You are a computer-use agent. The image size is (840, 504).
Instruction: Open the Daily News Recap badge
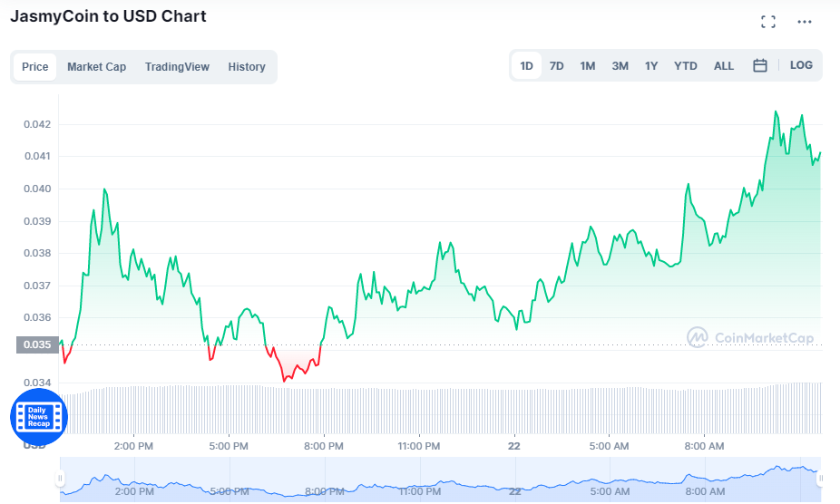(39, 417)
